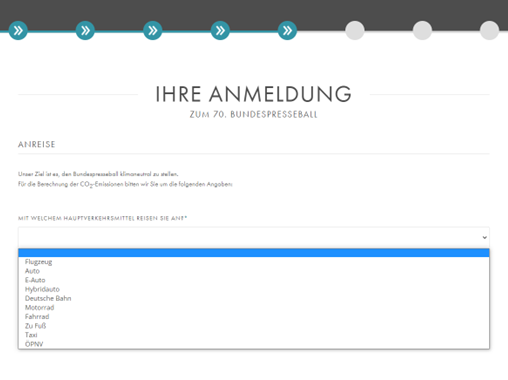Image resolution: width=508 pixels, height=380 pixels.
Task: Select the blank highlighted dropdown option
Action: (254, 253)
